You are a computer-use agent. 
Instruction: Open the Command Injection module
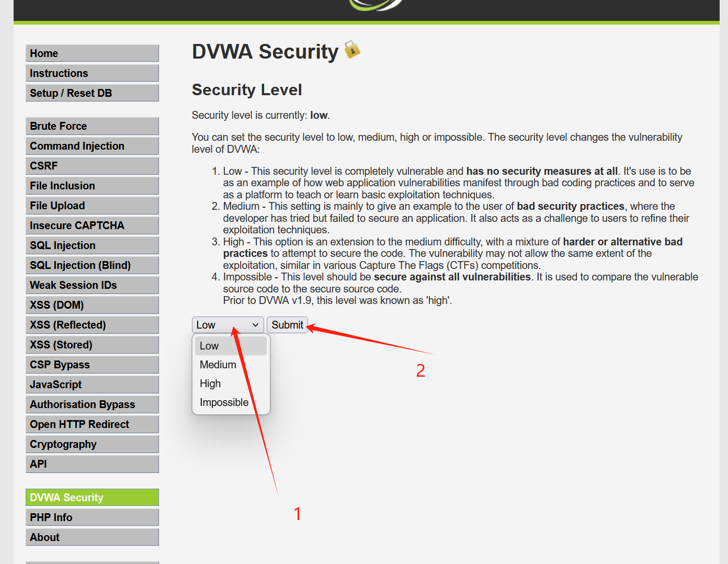coord(92,146)
